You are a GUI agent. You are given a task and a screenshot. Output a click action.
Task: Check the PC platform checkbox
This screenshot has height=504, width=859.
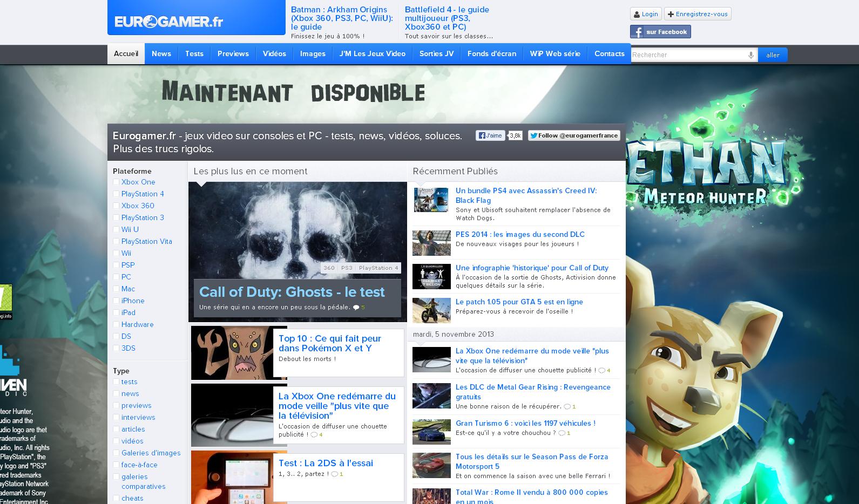[116, 277]
